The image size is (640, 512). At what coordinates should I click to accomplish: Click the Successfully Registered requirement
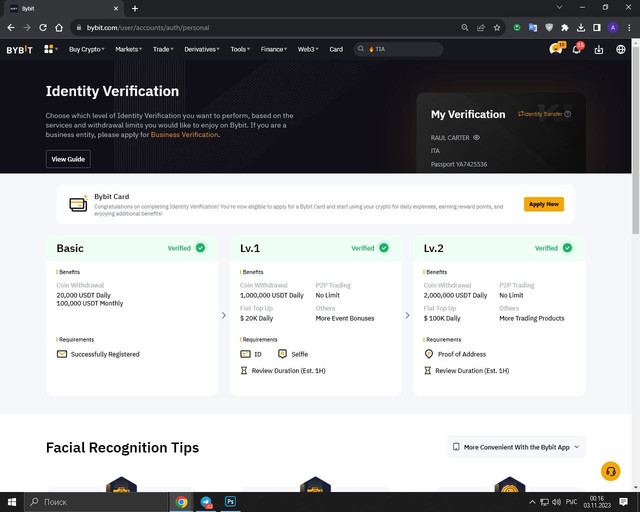click(x=98, y=354)
